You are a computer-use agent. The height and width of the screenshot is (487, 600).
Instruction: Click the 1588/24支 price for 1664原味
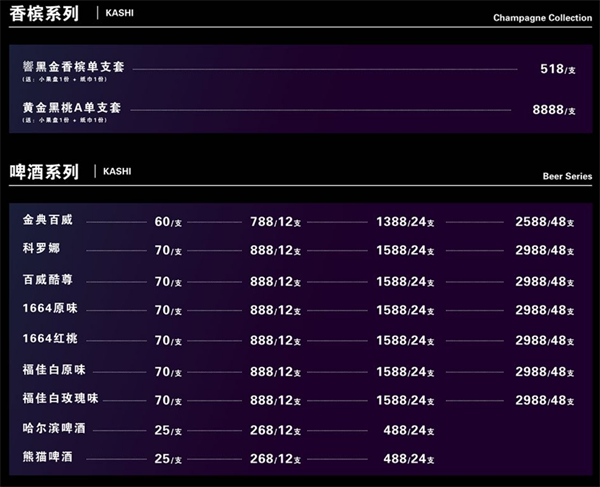coord(405,310)
